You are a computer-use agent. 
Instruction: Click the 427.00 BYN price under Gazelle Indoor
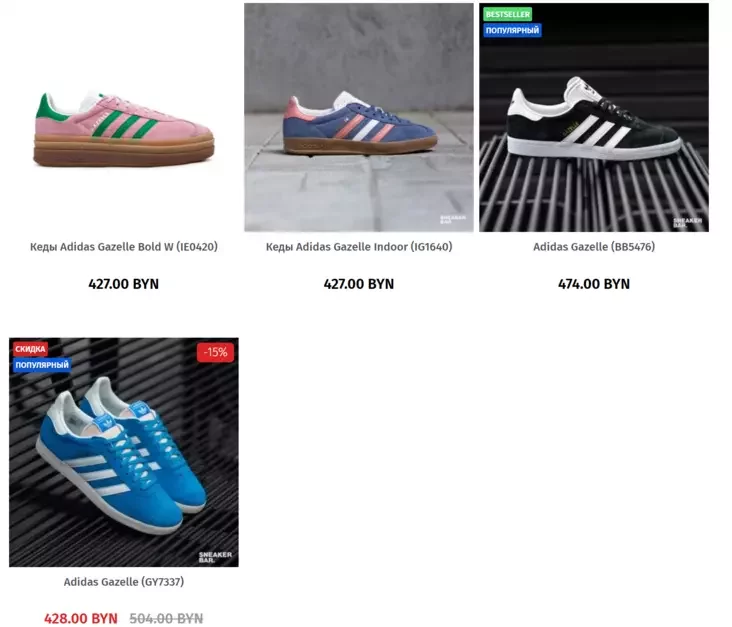[359, 284]
